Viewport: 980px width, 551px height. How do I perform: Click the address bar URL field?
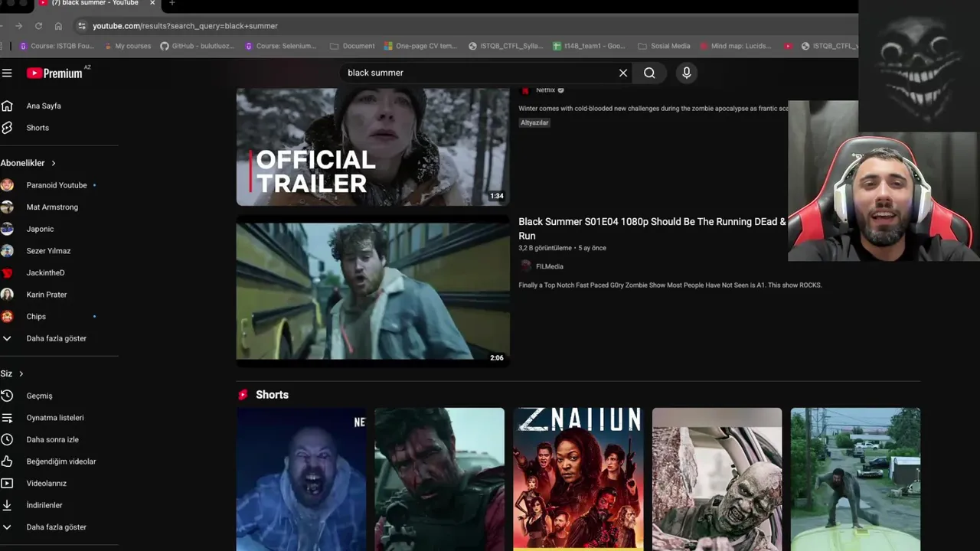(459, 26)
